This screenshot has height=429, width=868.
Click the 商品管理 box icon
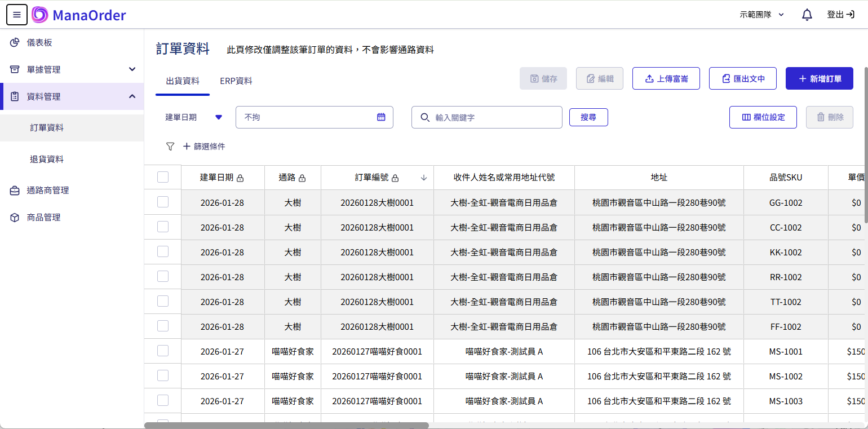point(14,217)
